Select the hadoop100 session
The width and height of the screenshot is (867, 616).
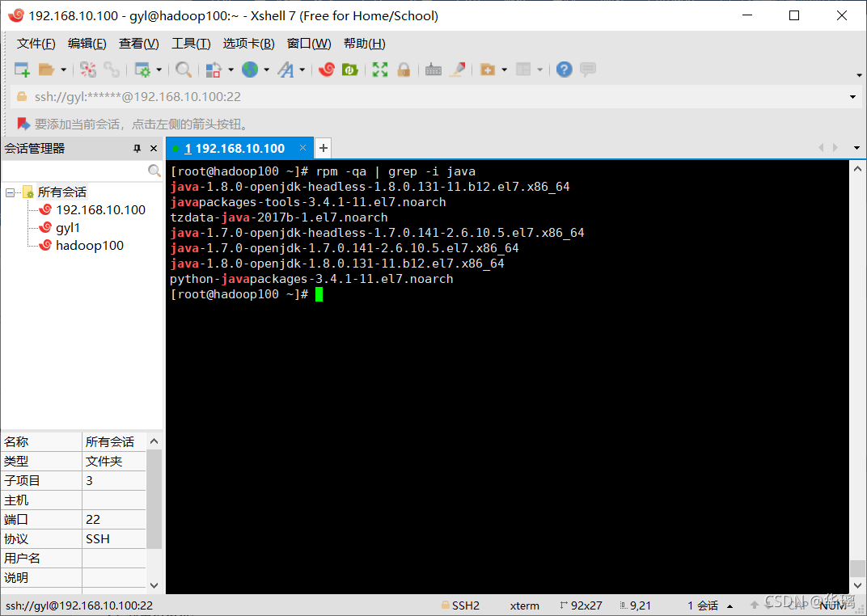[90, 245]
